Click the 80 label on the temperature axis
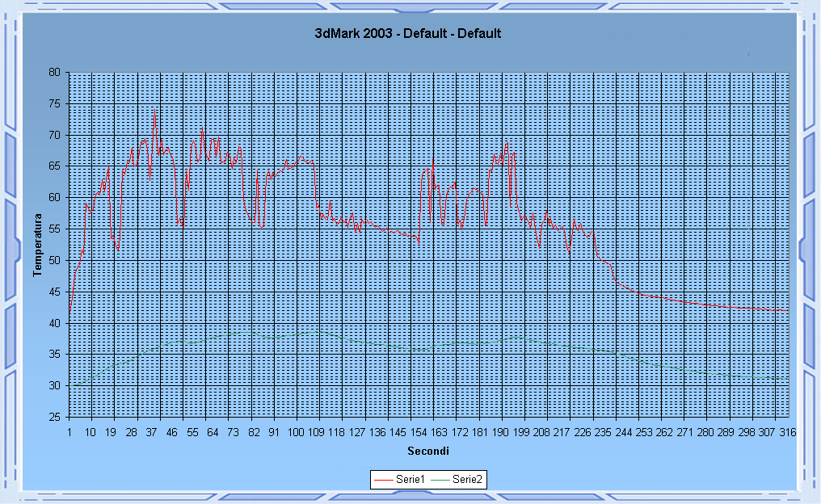 pos(54,72)
